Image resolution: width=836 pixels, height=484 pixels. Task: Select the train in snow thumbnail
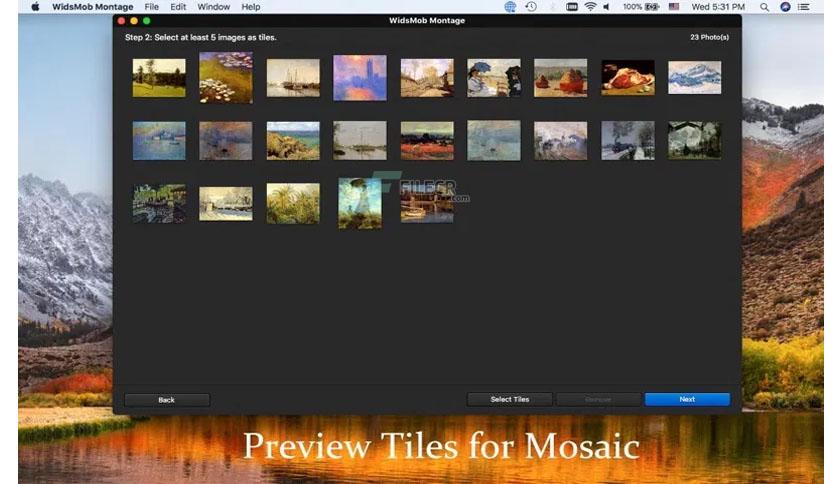click(x=628, y=141)
